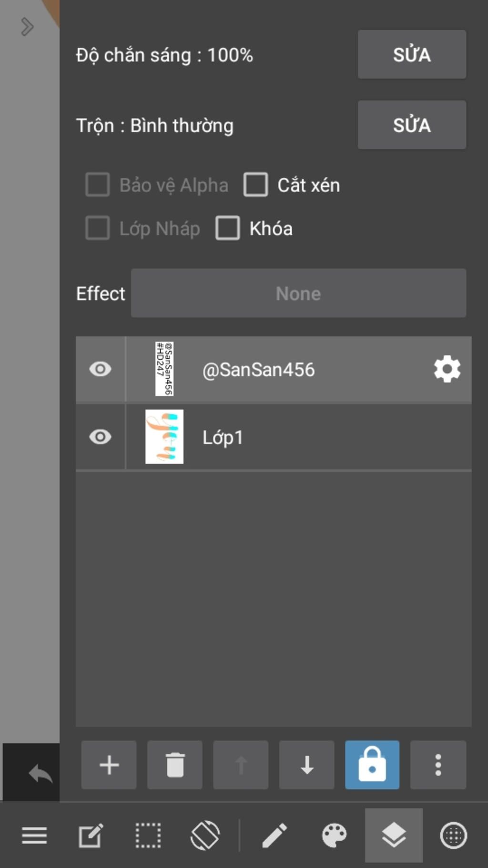The height and width of the screenshot is (868, 488).
Task: Add a new layer with plus button
Action: 109,765
